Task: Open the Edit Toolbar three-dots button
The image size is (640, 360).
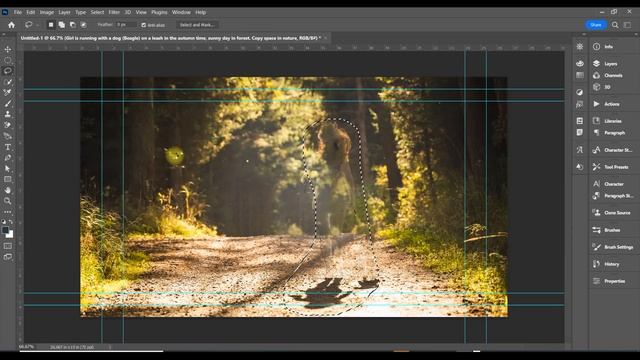Action: [x=8, y=212]
